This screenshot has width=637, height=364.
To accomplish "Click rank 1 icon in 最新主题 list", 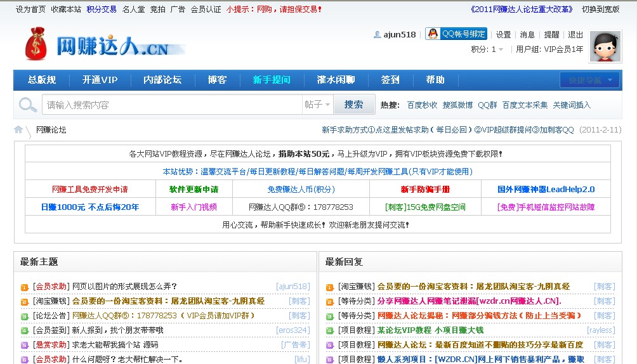I will pos(25,287).
